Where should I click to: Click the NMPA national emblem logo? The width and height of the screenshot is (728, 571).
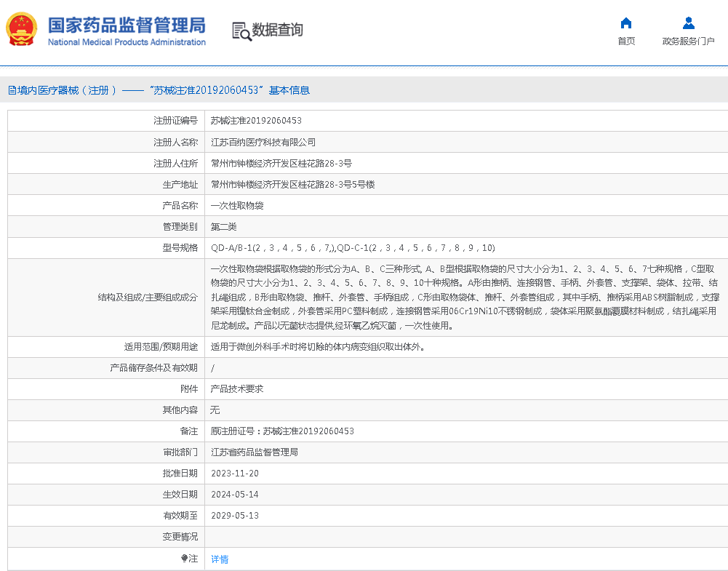click(x=22, y=29)
